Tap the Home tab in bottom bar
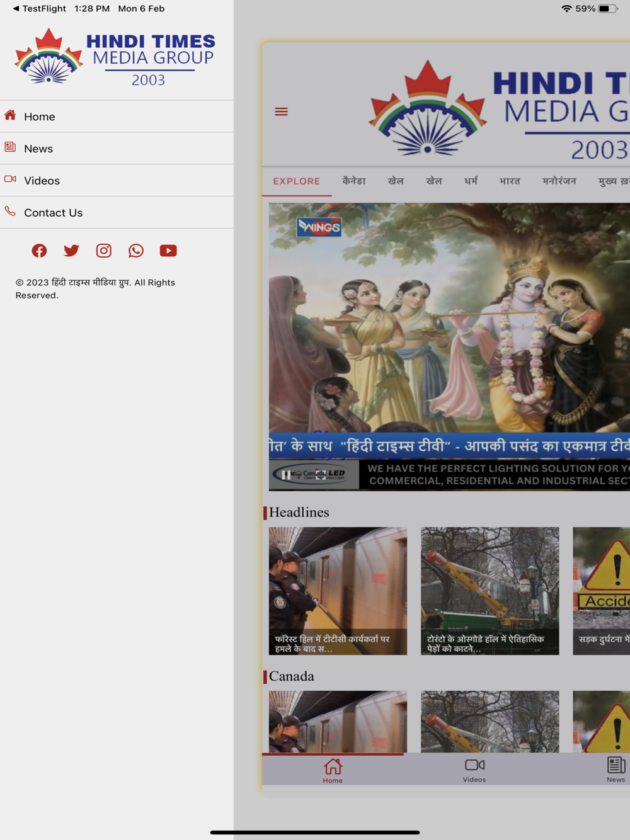 click(x=333, y=770)
